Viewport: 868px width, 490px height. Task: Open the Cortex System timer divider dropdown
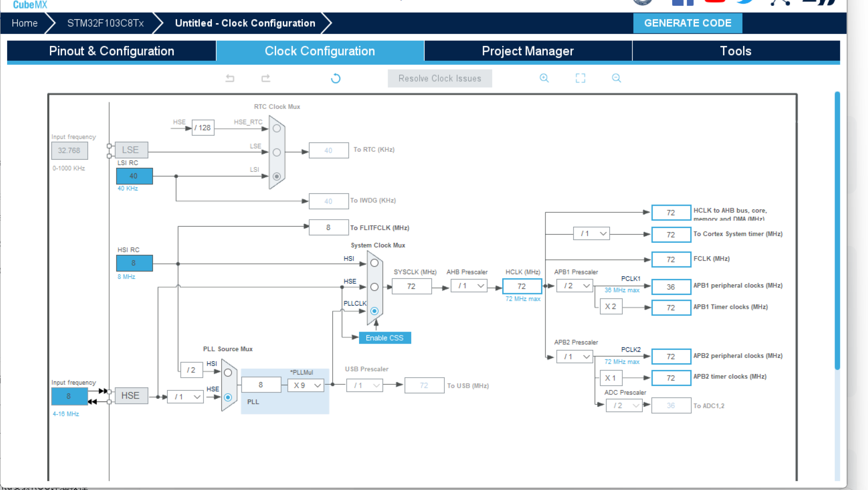[x=591, y=233]
